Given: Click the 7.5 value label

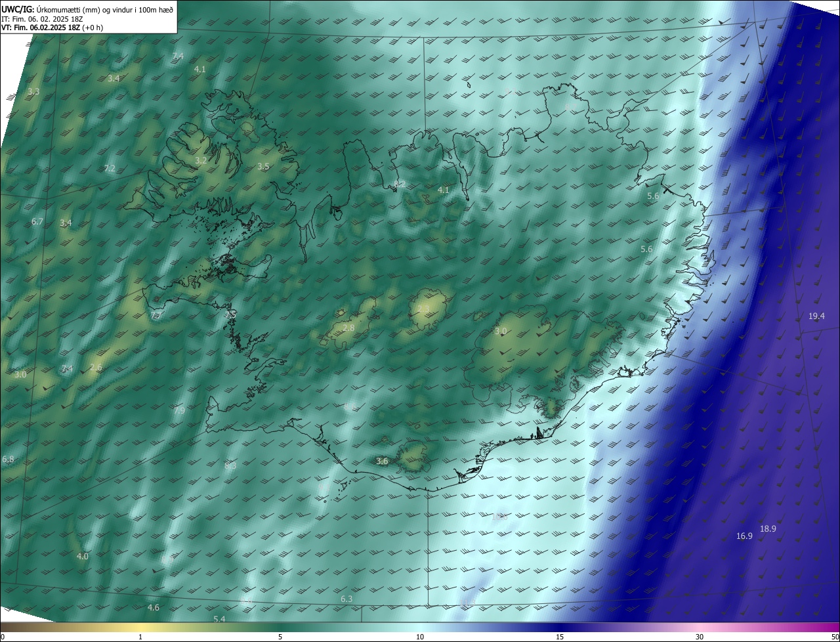Looking at the screenshot, I should 230,315.
